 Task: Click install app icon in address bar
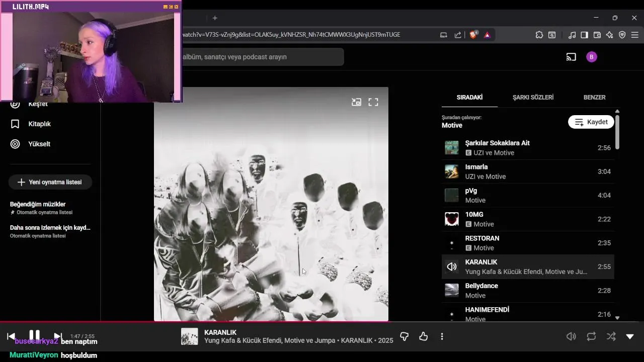pyautogui.click(x=443, y=35)
